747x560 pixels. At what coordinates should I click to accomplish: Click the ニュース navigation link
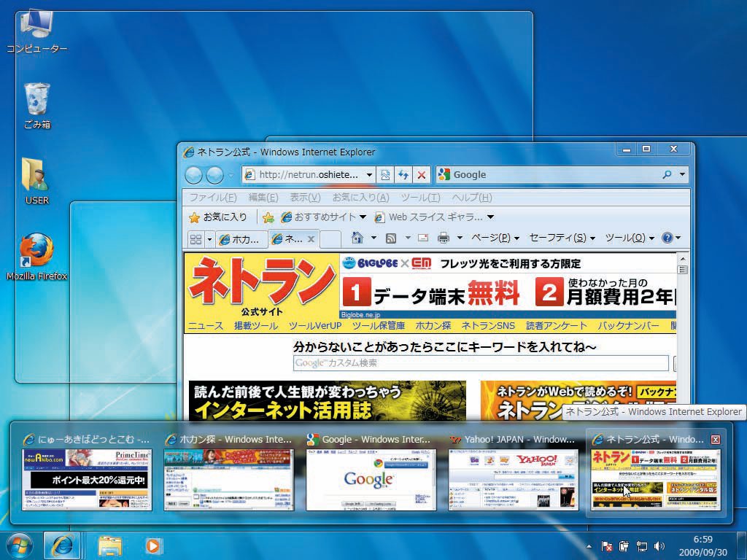tap(205, 326)
